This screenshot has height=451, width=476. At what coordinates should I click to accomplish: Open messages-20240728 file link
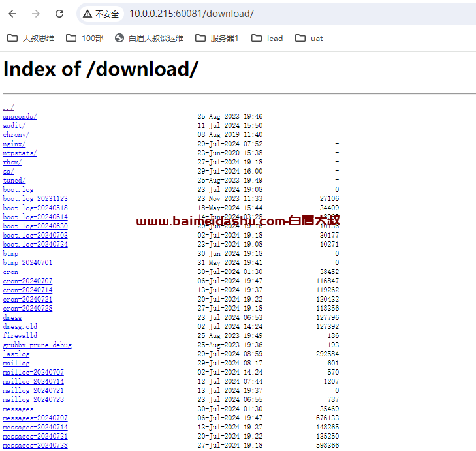pyautogui.click(x=35, y=446)
